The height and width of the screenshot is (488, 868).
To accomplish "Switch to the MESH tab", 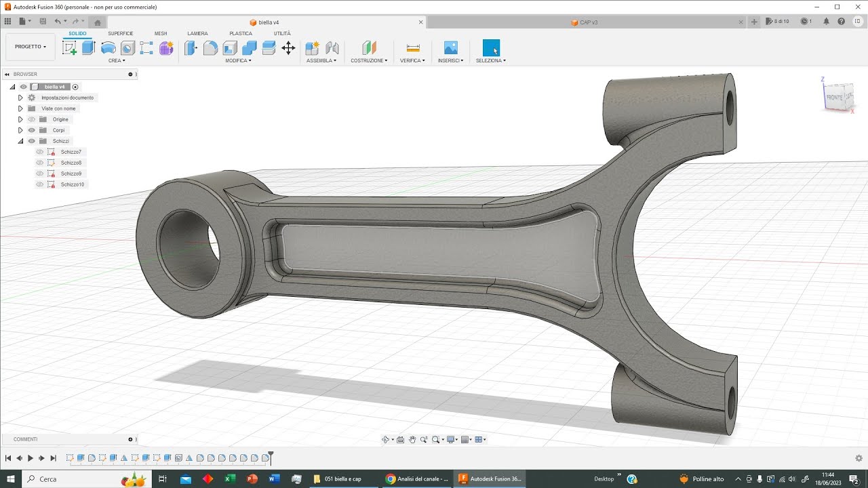I will click(x=161, y=33).
